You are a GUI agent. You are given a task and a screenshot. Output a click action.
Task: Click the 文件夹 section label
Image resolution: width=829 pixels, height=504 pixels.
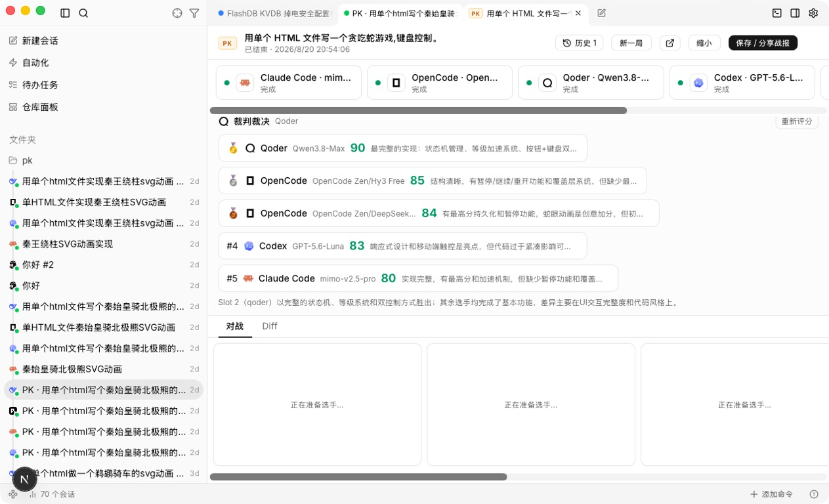[22, 140]
